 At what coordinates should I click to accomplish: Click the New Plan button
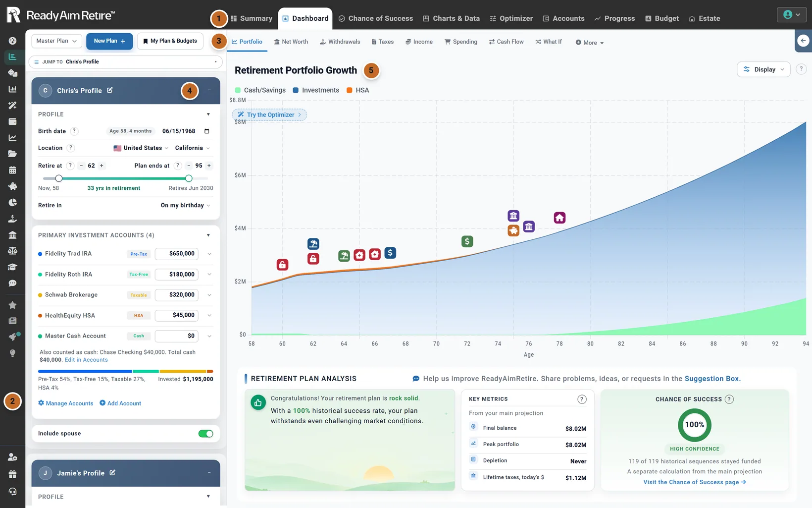(109, 41)
